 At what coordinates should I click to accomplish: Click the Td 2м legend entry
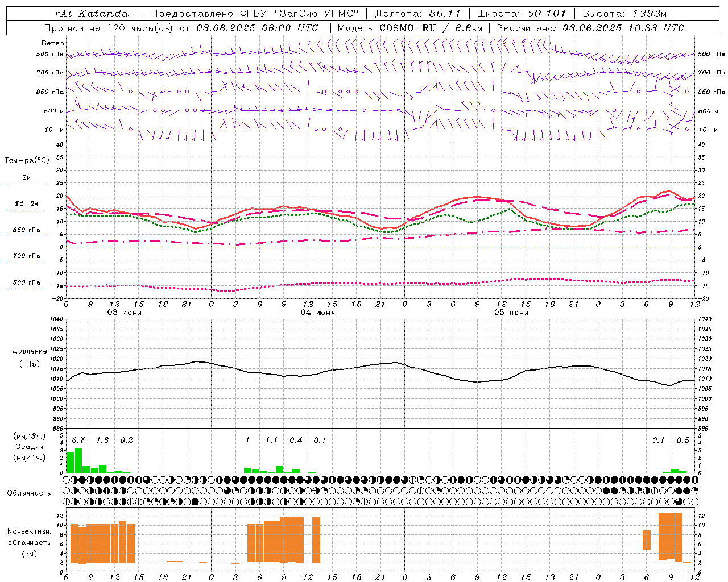click(26, 203)
